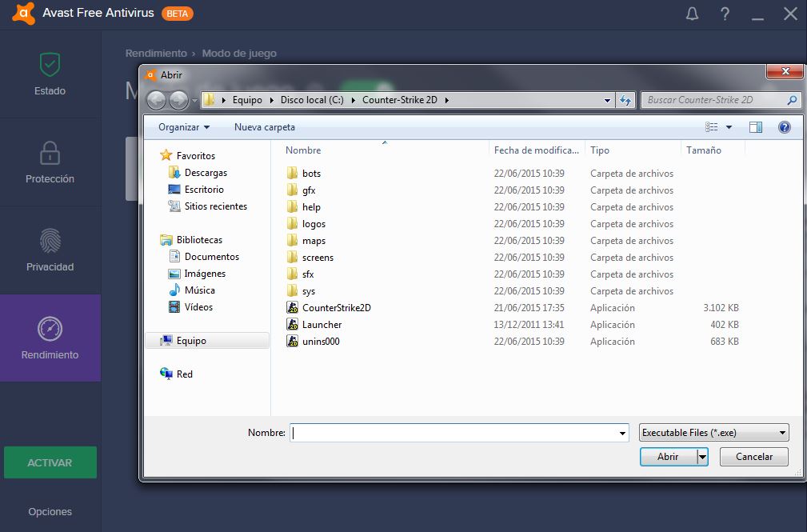Select the sys folder name

pyautogui.click(x=308, y=291)
